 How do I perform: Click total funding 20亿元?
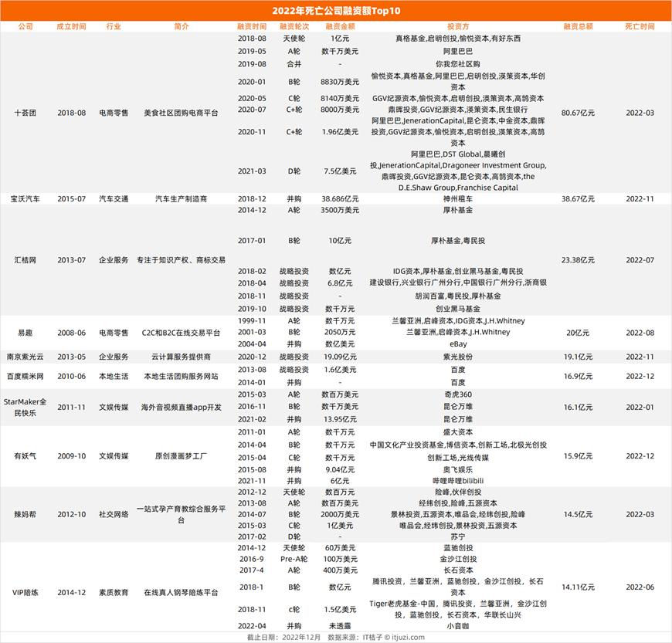click(578, 333)
